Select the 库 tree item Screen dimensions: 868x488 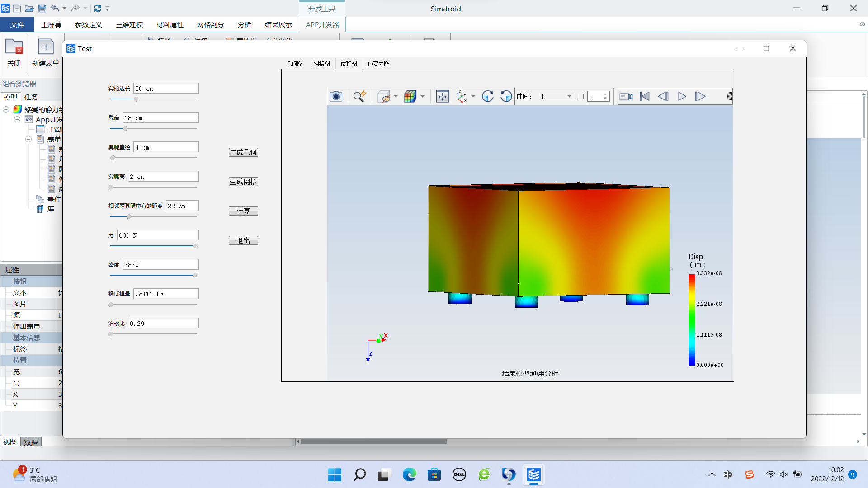[51, 209]
